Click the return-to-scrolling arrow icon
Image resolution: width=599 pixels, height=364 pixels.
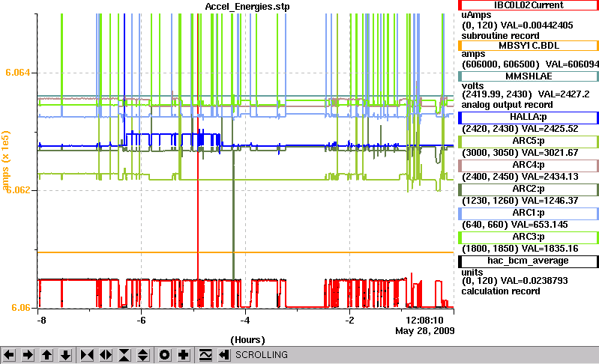point(224,355)
